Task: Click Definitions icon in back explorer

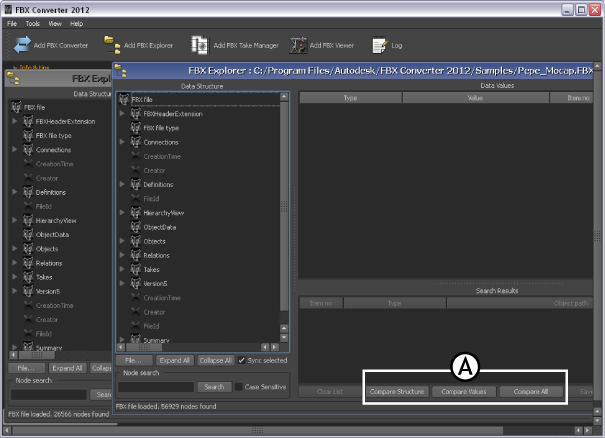Action: click(28, 192)
